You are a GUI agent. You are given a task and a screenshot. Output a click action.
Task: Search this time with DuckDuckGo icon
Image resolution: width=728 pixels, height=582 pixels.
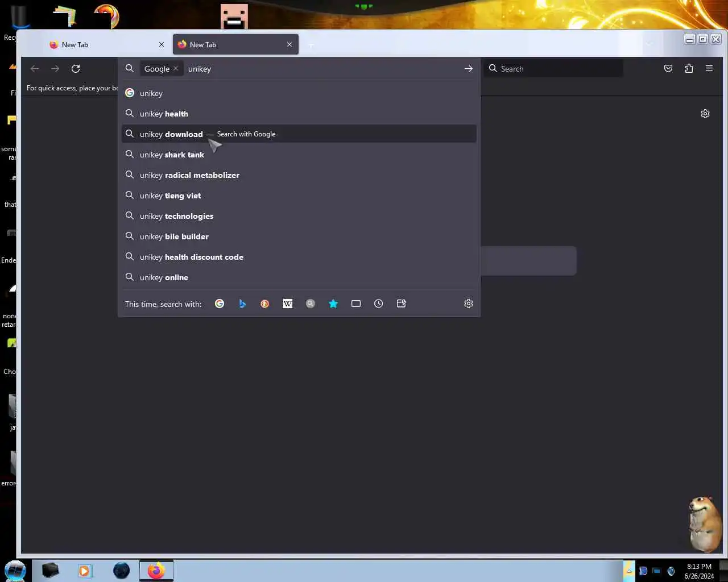(265, 304)
